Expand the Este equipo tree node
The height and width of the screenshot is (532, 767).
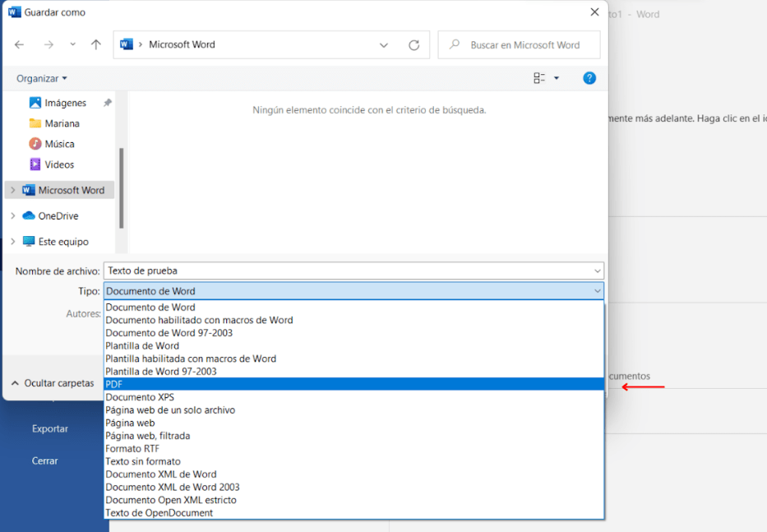coord(13,242)
